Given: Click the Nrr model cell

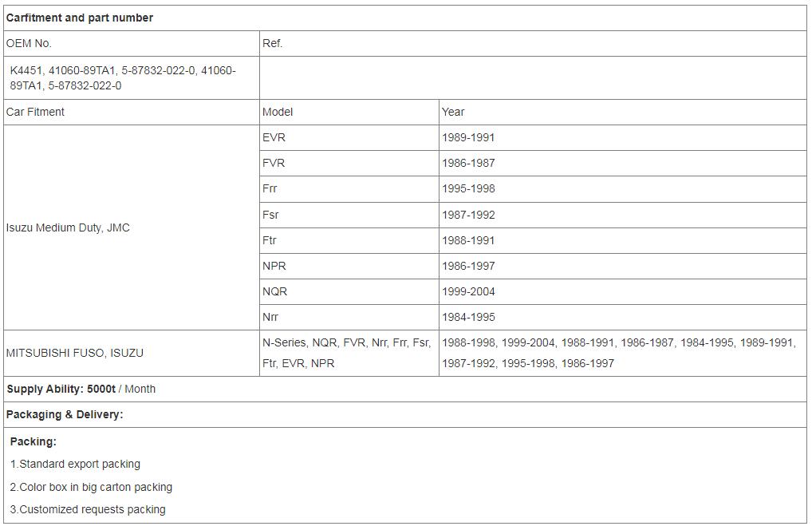Looking at the screenshot, I should coord(349,317).
